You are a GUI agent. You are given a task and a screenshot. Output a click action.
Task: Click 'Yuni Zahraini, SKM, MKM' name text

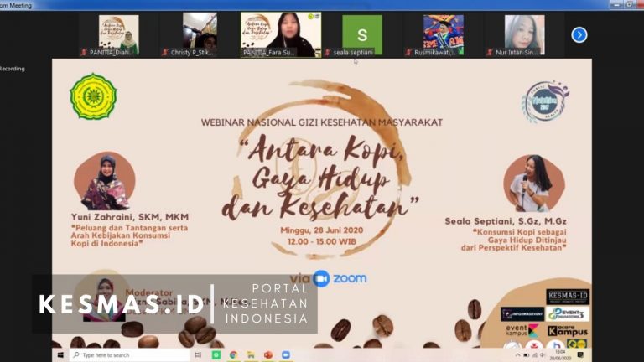[130, 217]
